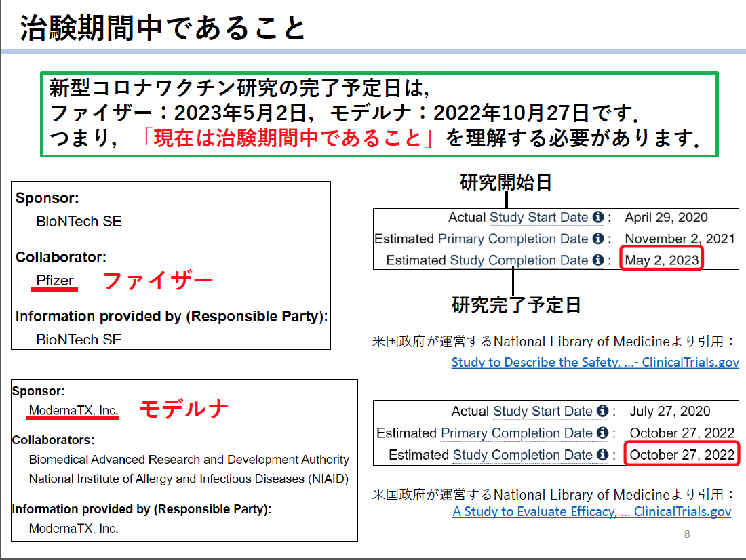Click BioNTech SE under Information provided by
Viewport: 746px width, 560px height.
pos(79,339)
